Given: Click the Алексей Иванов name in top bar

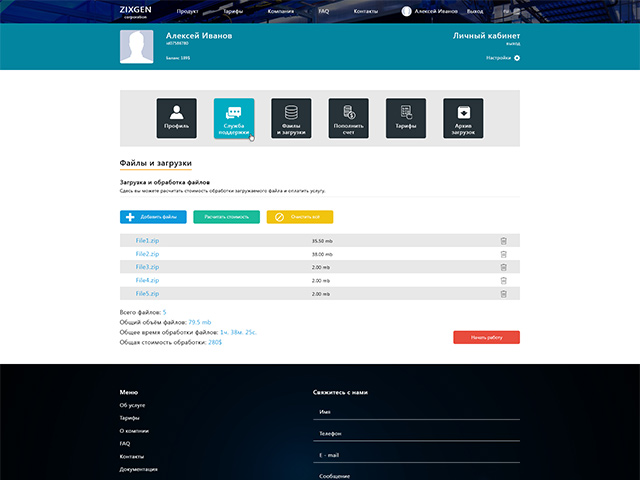Looking at the screenshot, I should (x=436, y=11).
